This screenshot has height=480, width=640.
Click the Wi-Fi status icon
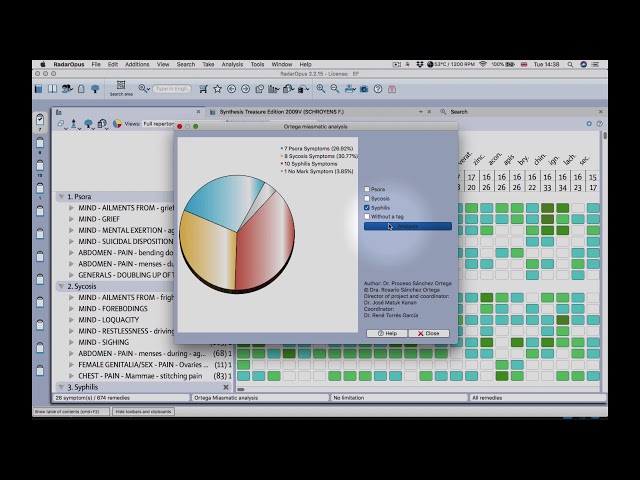point(483,64)
